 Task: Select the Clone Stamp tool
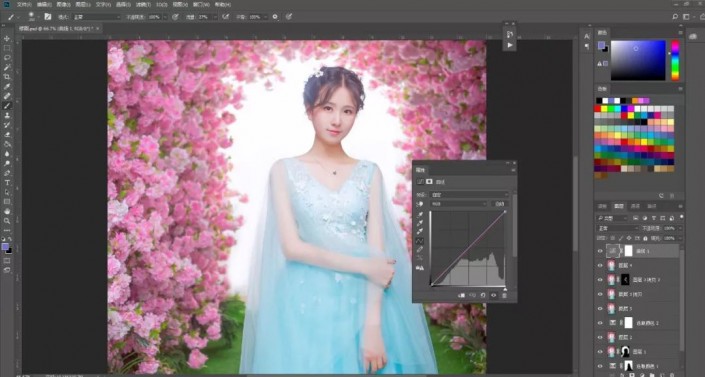[7, 116]
